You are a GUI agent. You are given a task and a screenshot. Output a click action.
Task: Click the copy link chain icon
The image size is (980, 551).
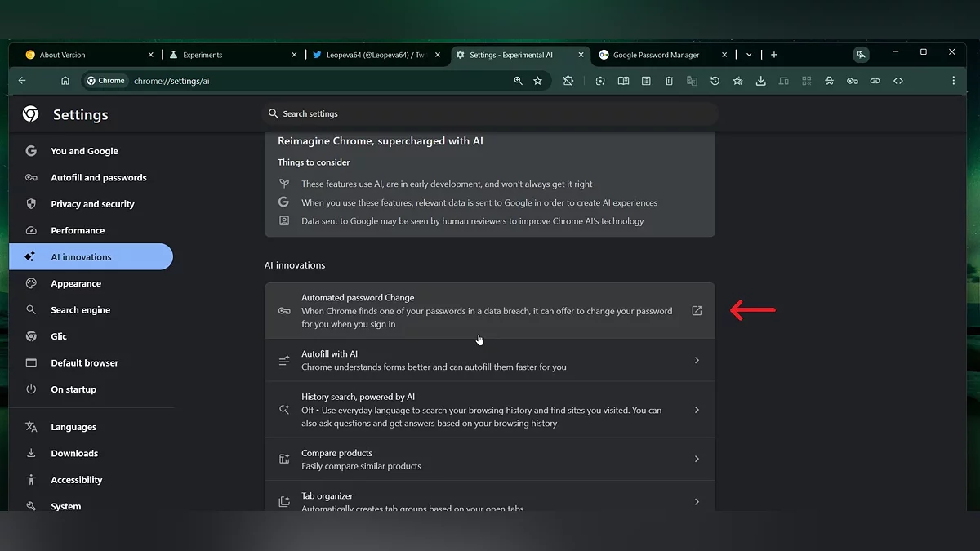click(x=875, y=81)
